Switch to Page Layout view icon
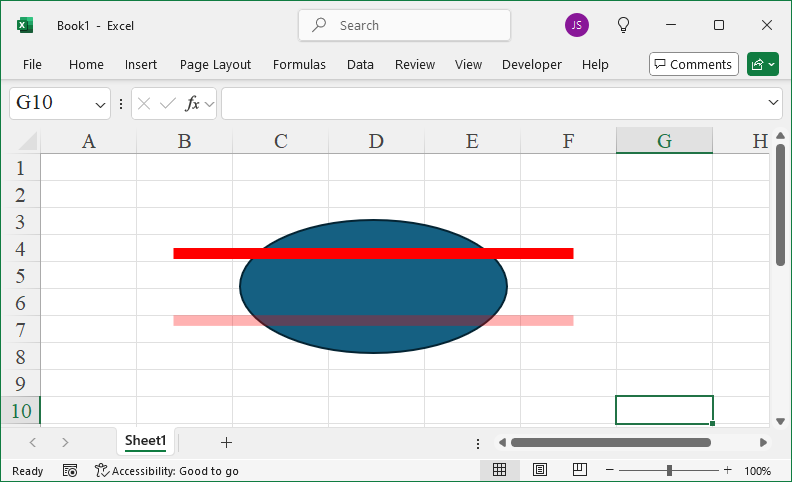 [x=539, y=470]
